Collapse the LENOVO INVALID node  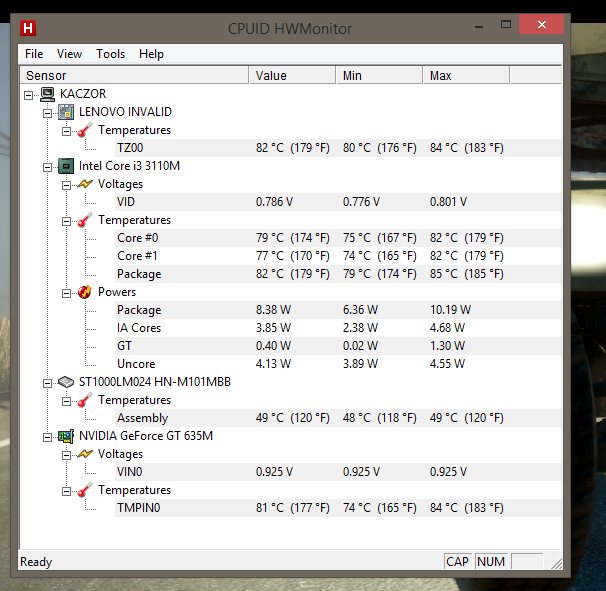(47, 113)
